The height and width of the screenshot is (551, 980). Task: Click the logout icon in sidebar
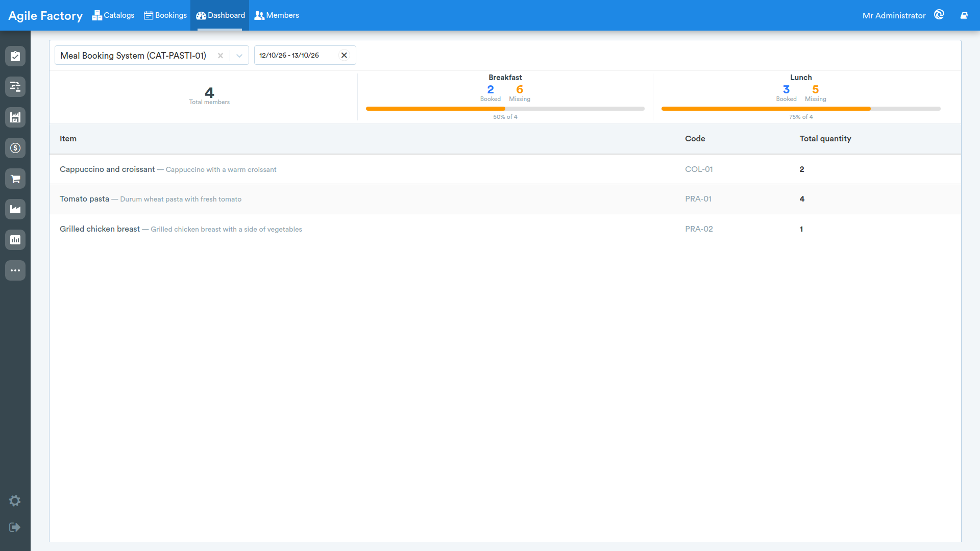pos(15,527)
